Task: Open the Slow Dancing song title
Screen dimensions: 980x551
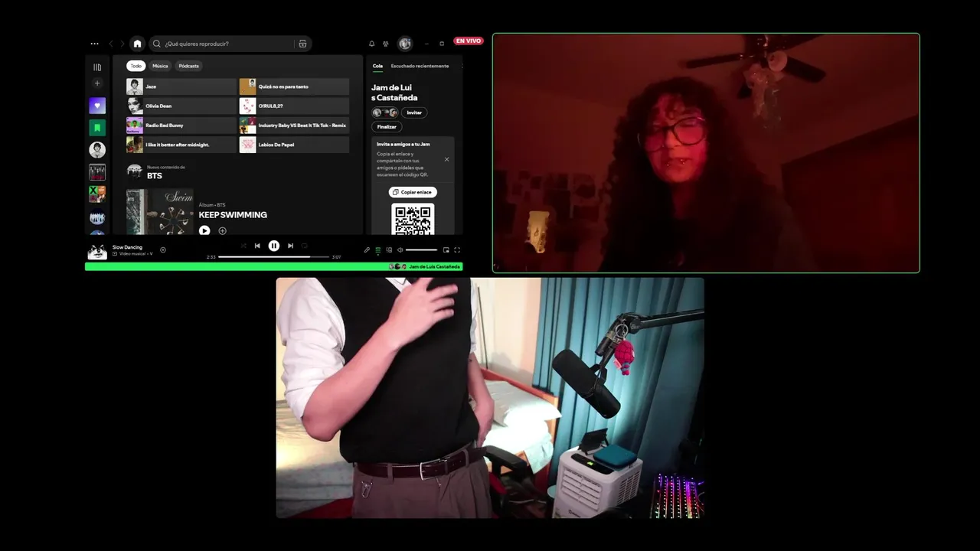Action: point(127,247)
